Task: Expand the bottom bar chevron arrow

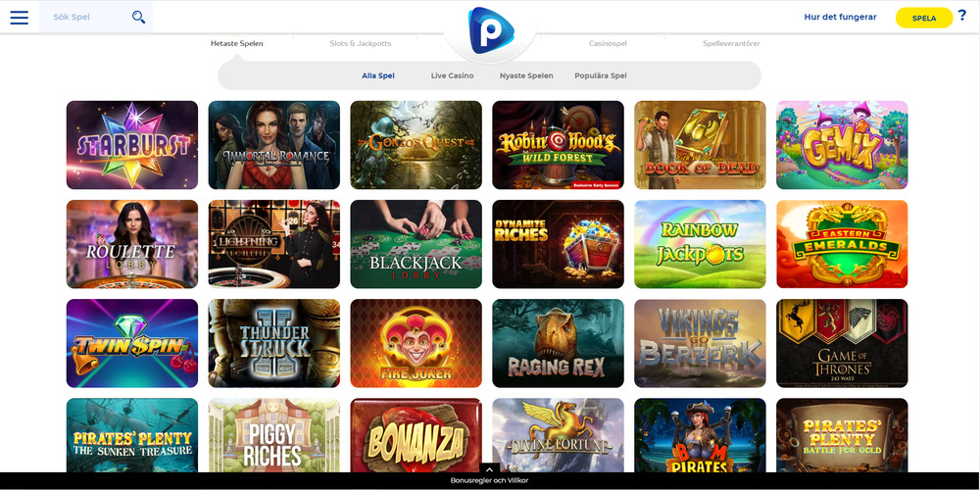Action: [x=489, y=470]
